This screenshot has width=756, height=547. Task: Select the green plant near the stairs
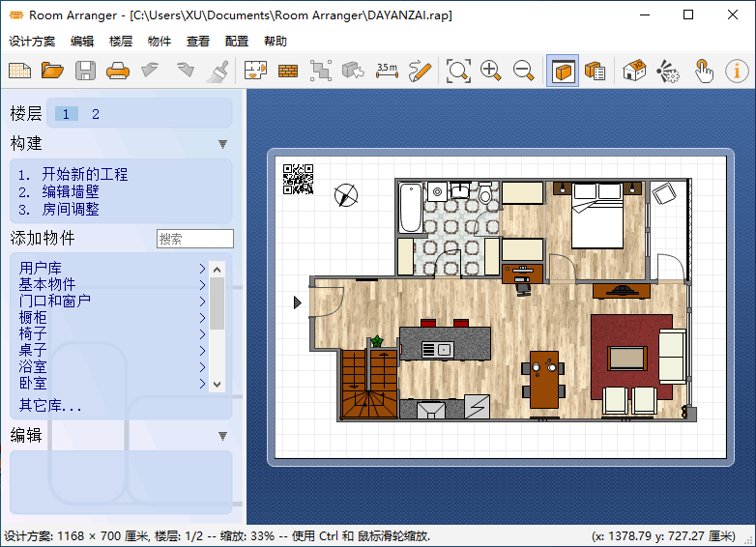pyautogui.click(x=377, y=341)
